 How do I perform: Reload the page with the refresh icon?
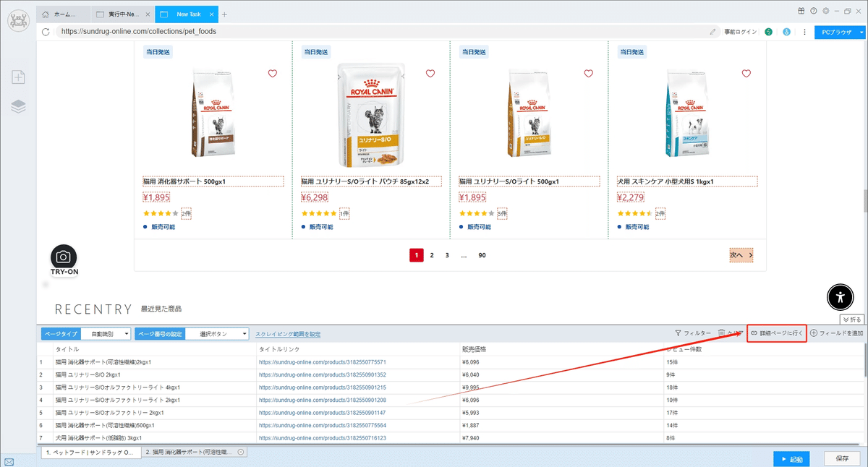(x=46, y=32)
